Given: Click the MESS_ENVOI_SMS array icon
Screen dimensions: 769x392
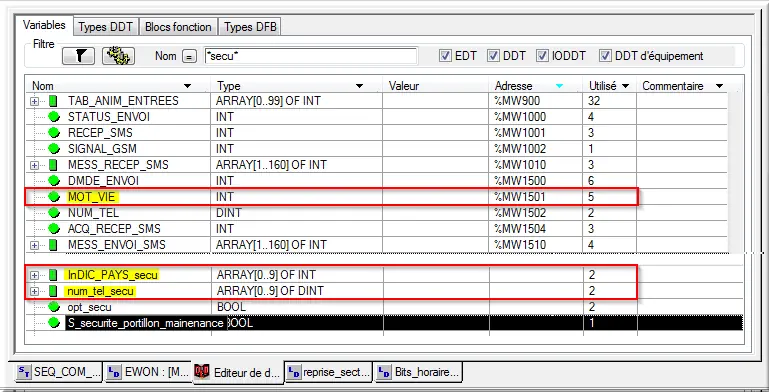Looking at the screenshot, I should coord(53,245).
